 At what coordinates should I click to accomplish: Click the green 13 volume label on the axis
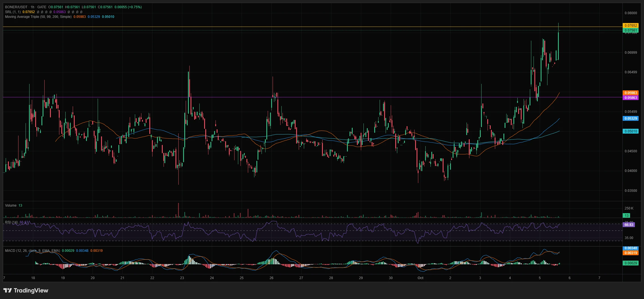pyautogui.click(x=626, y=216)
